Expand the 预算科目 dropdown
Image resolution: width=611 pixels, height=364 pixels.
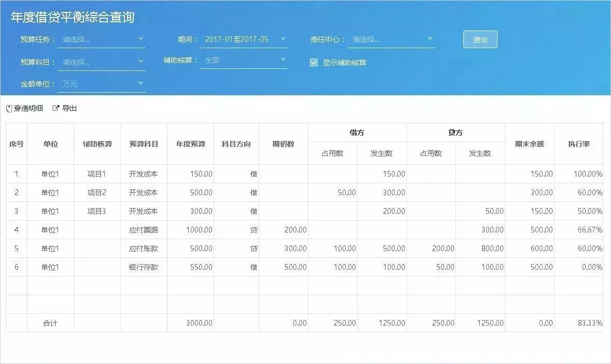[x=102, y=62]
